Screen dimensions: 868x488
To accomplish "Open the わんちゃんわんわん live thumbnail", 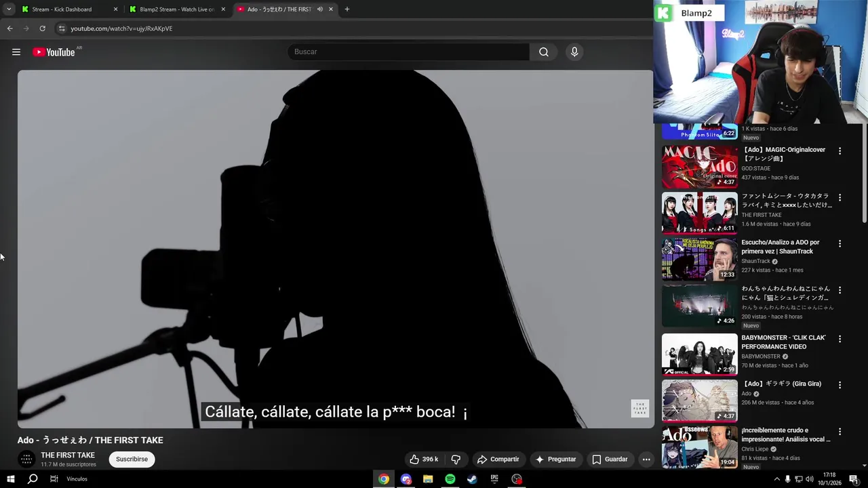I will (x=699, y=306).
